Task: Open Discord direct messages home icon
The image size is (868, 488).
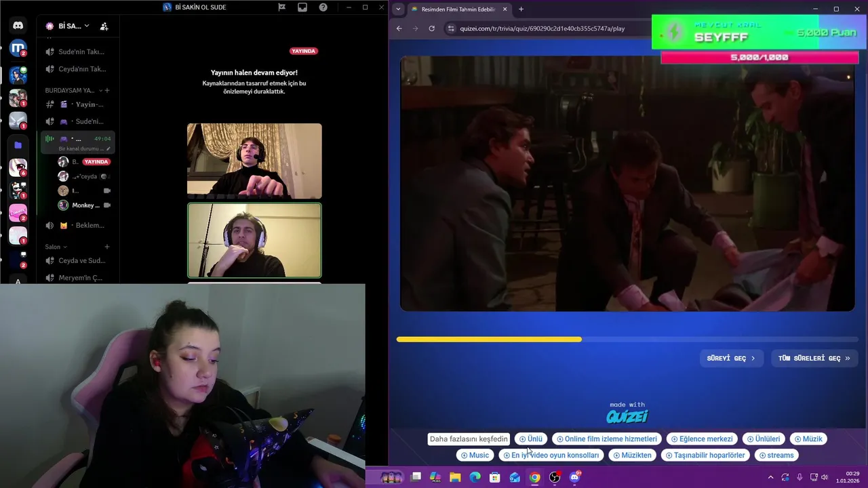Action: 18,26
